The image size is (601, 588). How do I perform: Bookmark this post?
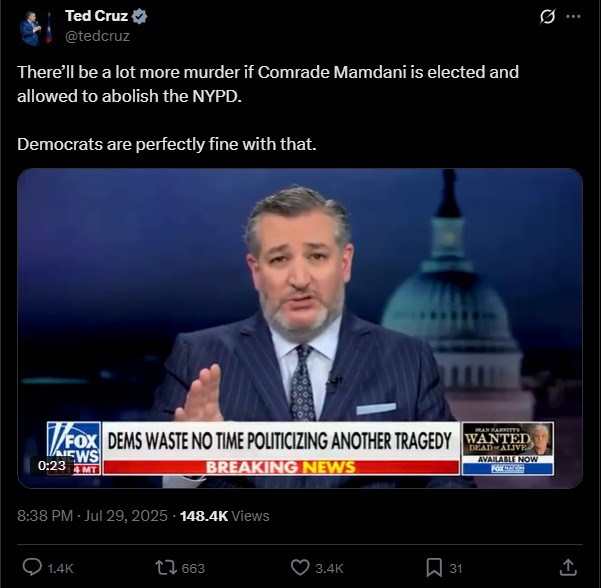(x=434, y=568)
